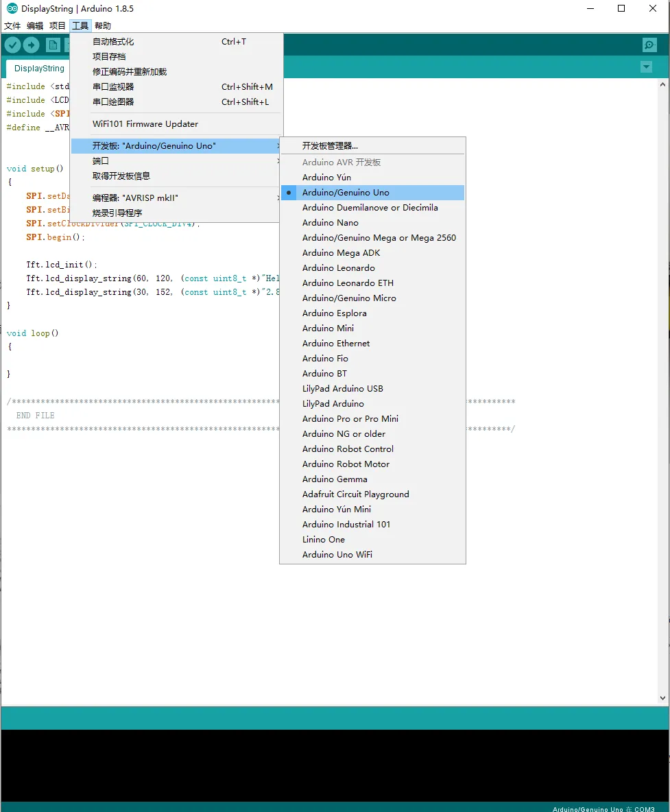Select Arduino Yún board
Screen dimensions: 670x812
tap(372, 178)
